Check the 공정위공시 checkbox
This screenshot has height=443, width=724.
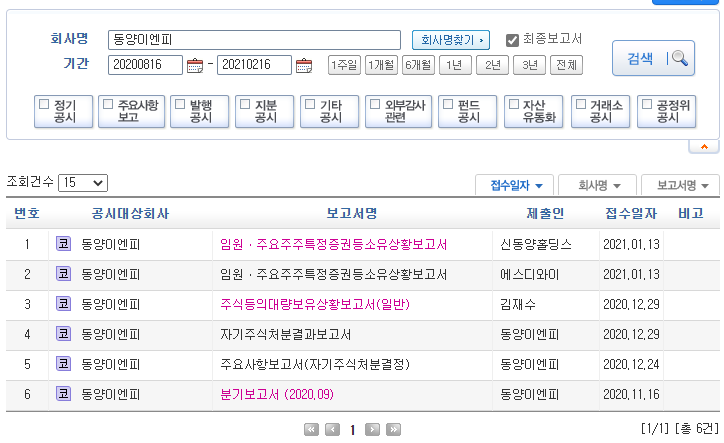(x=647, y=104)
